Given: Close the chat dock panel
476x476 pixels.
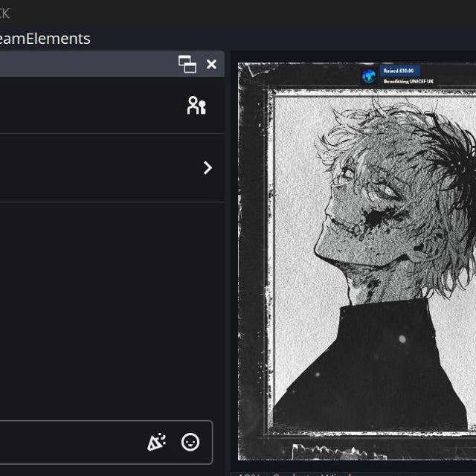Looking at the screenshot, I should point(211,64).
